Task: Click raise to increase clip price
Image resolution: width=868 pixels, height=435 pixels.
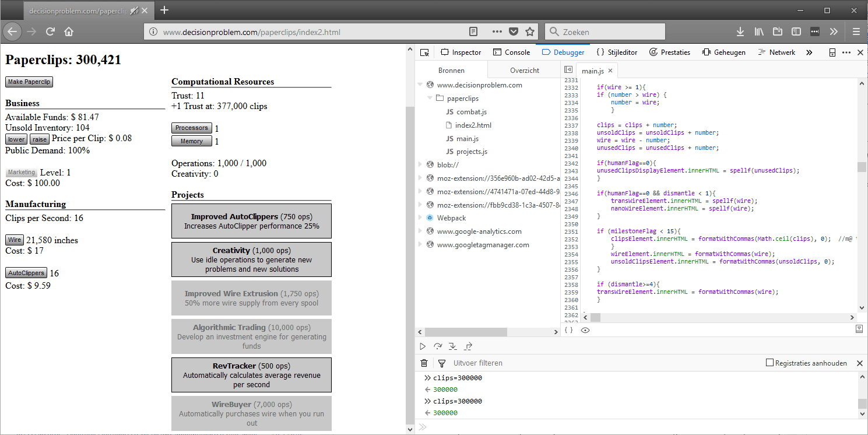Action: (x=39, y=139)
